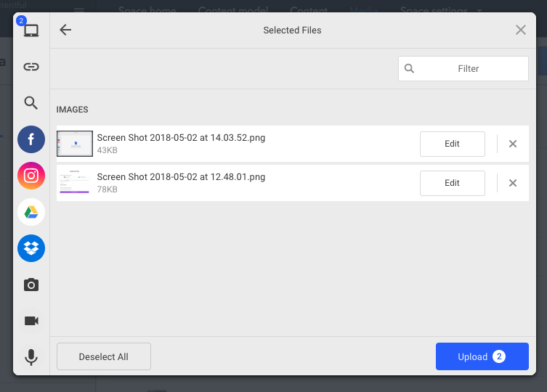Click the 78KB file size text
Viewport: 547px width, 392px height.
pyautogui.click(x=107, y=189)
